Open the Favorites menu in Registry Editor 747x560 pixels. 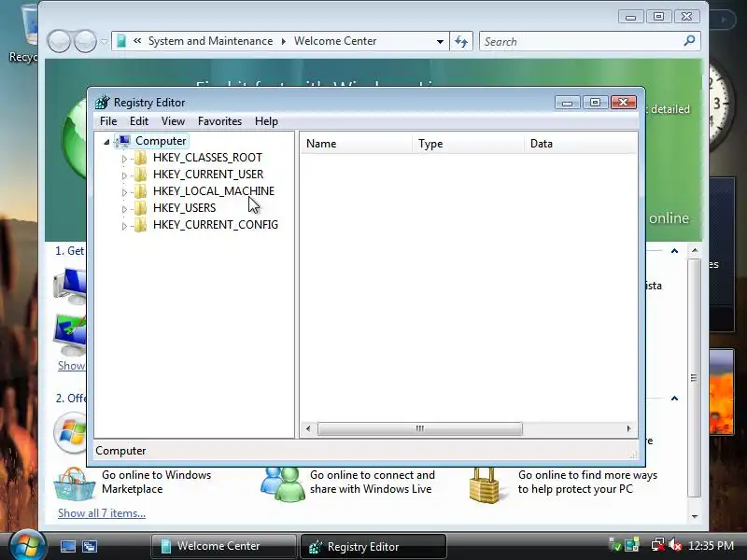pos(219,121)
